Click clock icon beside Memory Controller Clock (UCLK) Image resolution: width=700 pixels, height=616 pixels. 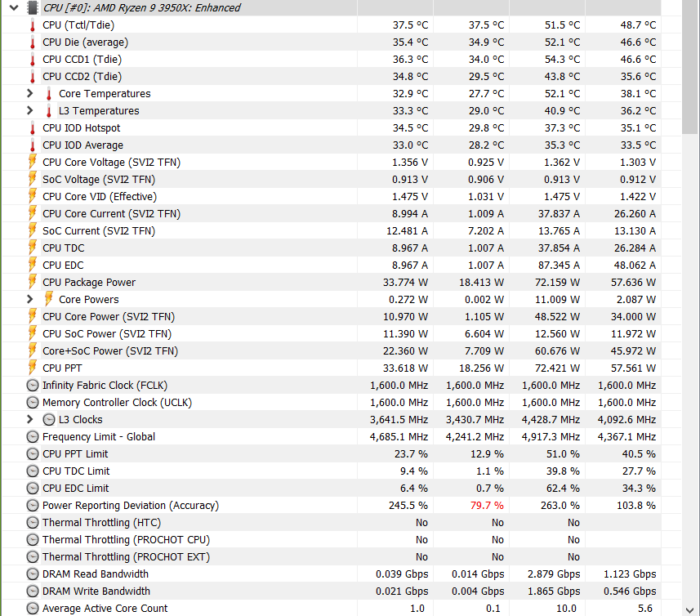(x=33, y=402)
